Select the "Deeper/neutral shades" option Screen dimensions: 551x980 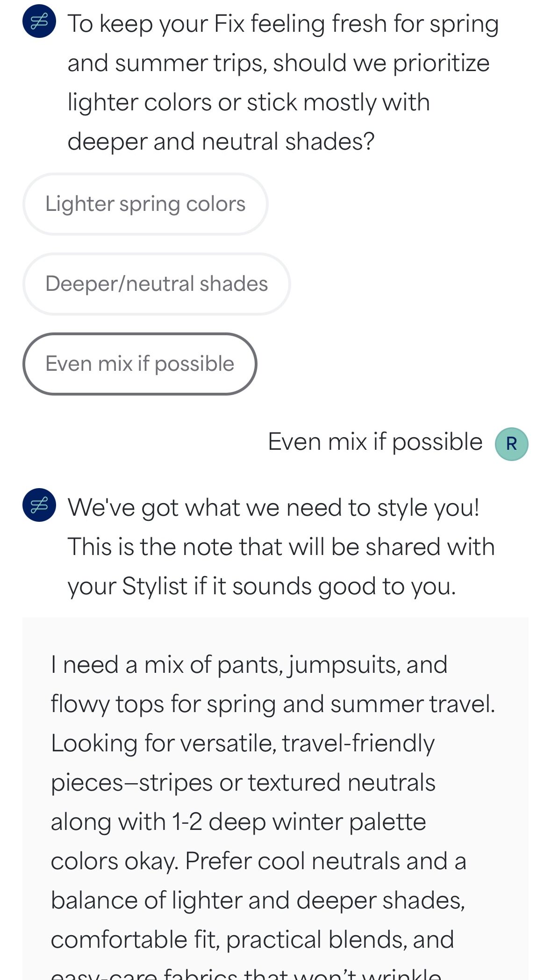point(157,284)
